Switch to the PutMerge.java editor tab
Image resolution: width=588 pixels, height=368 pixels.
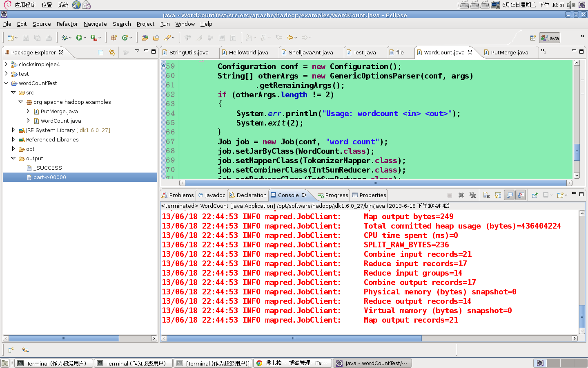509,52
